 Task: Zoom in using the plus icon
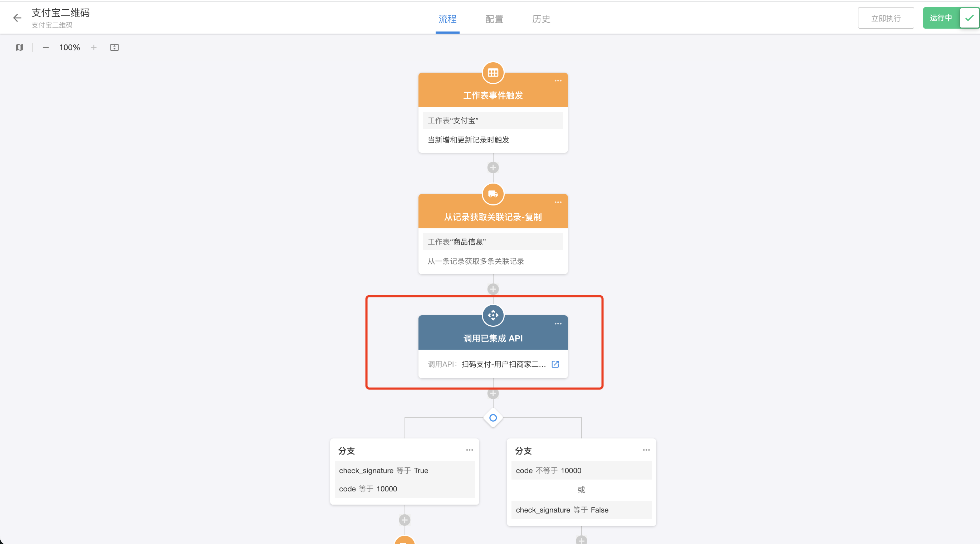pyautogui.click(x=94, y=47)
